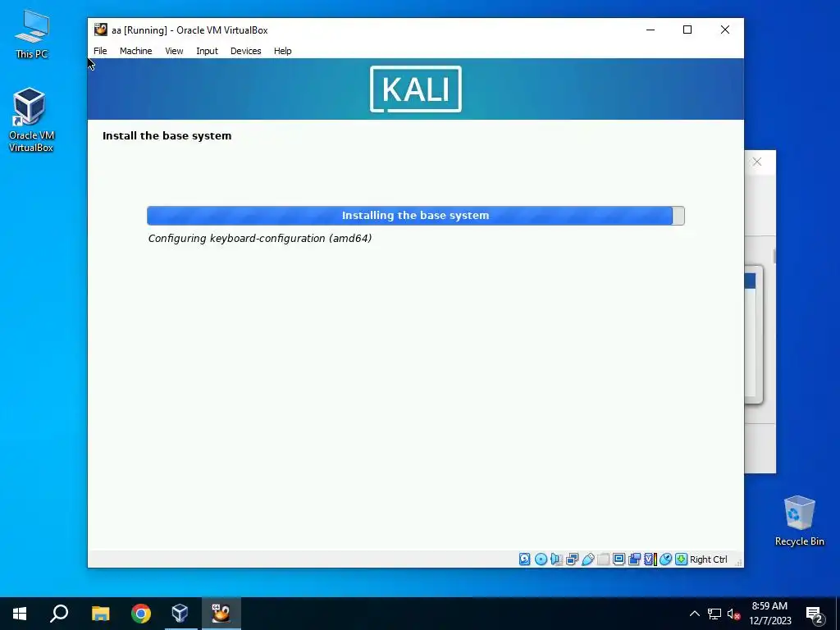Click the Configuring keyboard-configuration status text
Image resolution: width=840 pixels, height=630 pixels.
click(x=260, y=239)
